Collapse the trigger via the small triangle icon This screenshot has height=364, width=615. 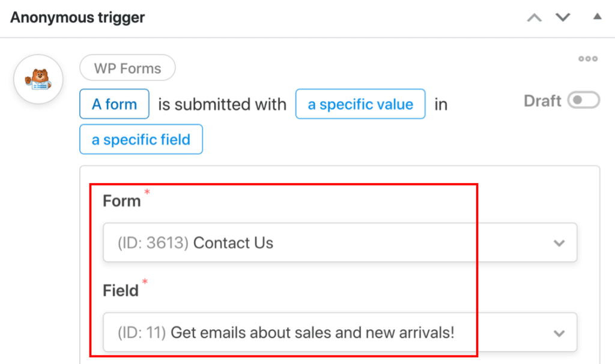click(597, 17)
